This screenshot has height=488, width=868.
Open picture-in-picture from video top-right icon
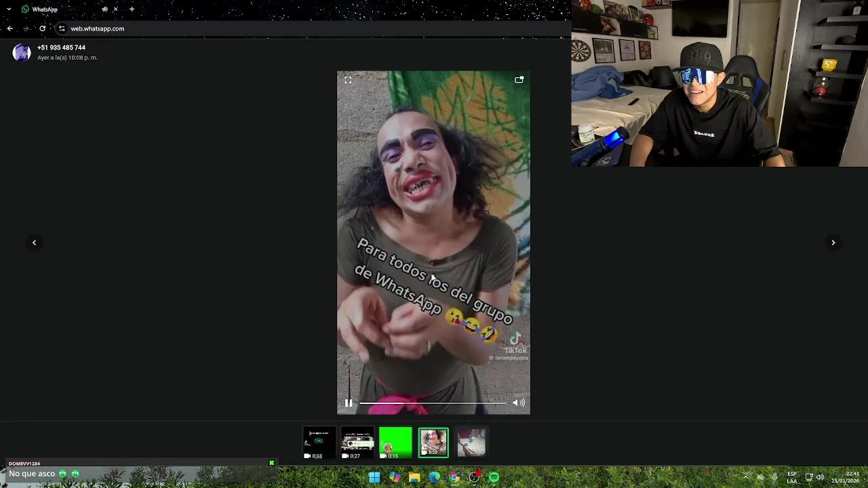(519, 80)
